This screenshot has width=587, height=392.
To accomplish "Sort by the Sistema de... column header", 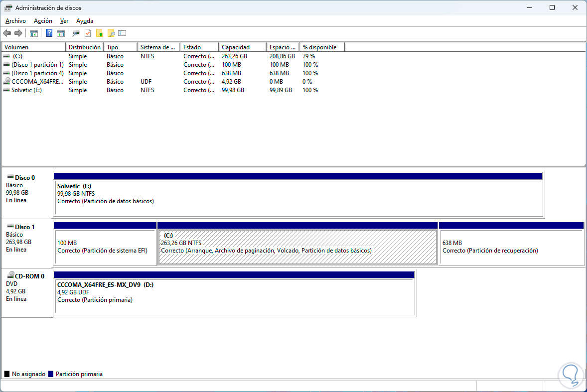I will pyautogui.click(x=159, y=47).
